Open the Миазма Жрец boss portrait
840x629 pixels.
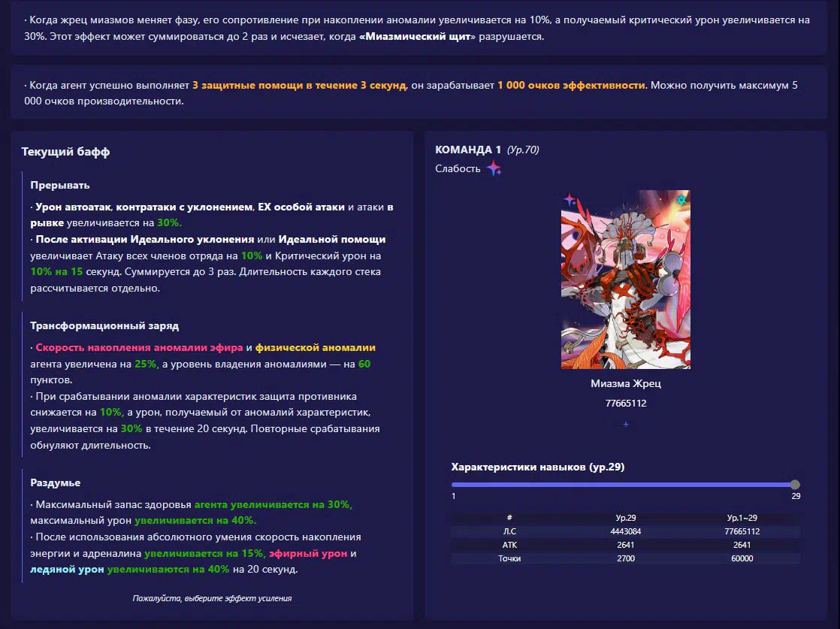[x=626, y=279]
